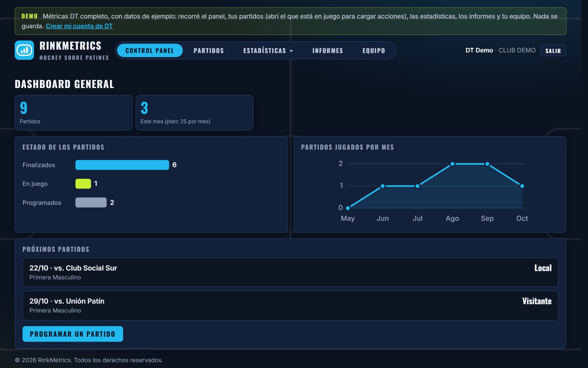Click the Programados gray bar
This screenshot has height=368, width=588.
click(x=91, y=202)
